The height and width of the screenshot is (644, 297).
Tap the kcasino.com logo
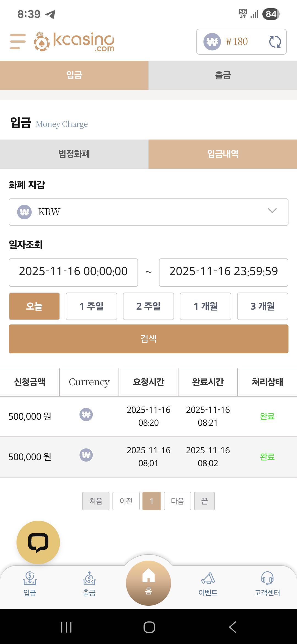point(74,42)
